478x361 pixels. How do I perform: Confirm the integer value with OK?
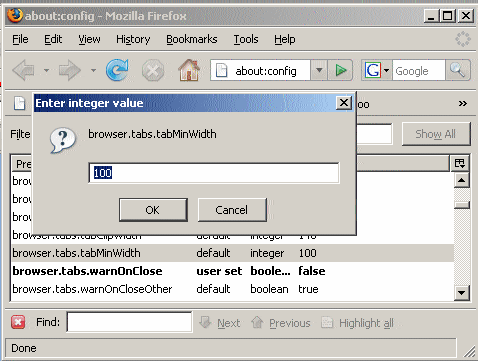(x=153, y=210)
